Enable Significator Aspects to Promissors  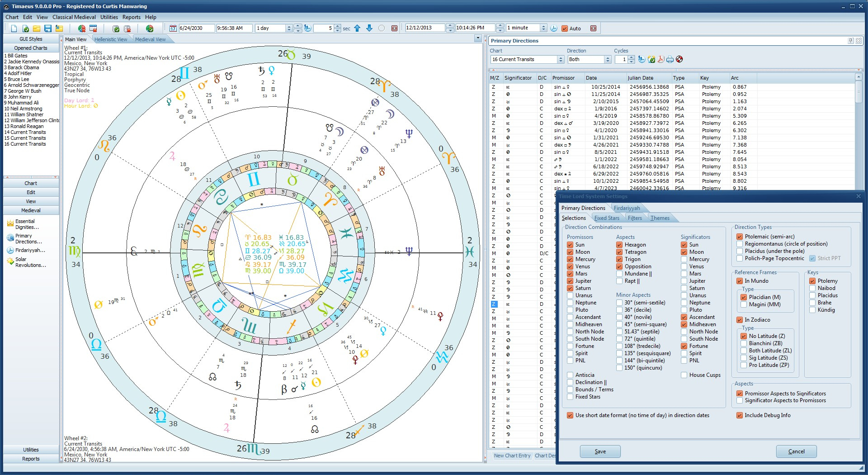pyautogui.click(x=740, y=400)
